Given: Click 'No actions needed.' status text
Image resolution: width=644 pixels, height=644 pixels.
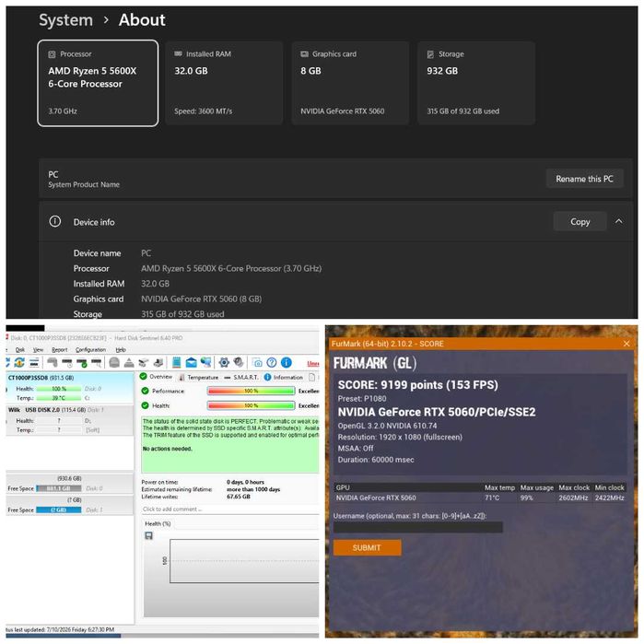Looking at the screenshot, I should (167, 449).
